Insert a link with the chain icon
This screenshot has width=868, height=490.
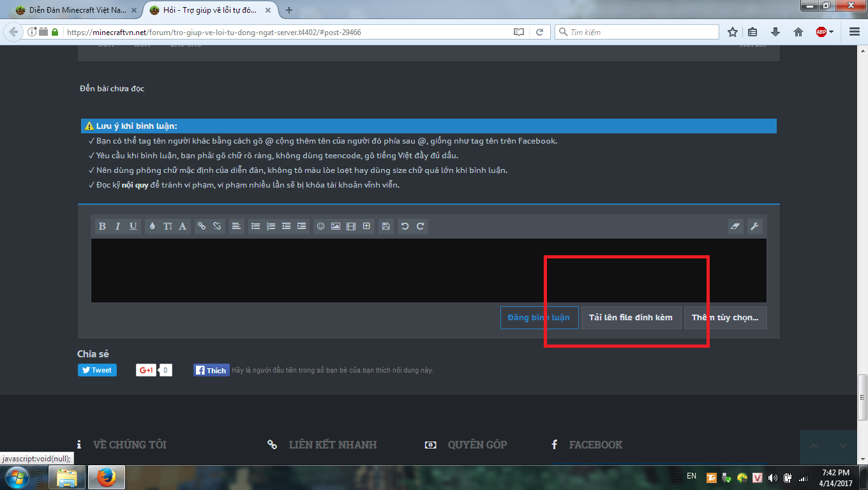202,226
